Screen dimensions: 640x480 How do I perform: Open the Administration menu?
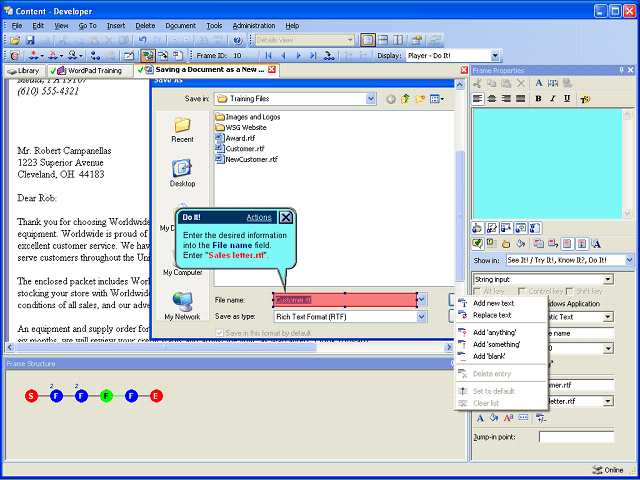pyautogui.click(x=254, y=26)
